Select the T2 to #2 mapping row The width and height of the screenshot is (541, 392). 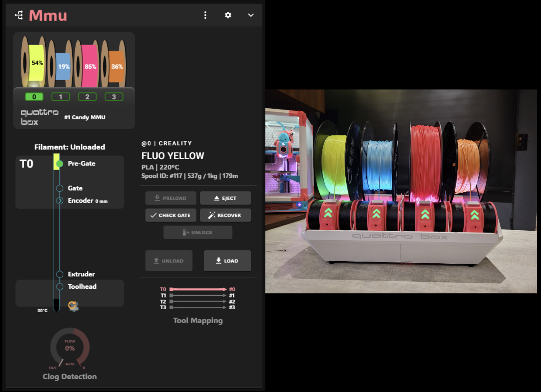pyautogui.click(x=198, y=301)
